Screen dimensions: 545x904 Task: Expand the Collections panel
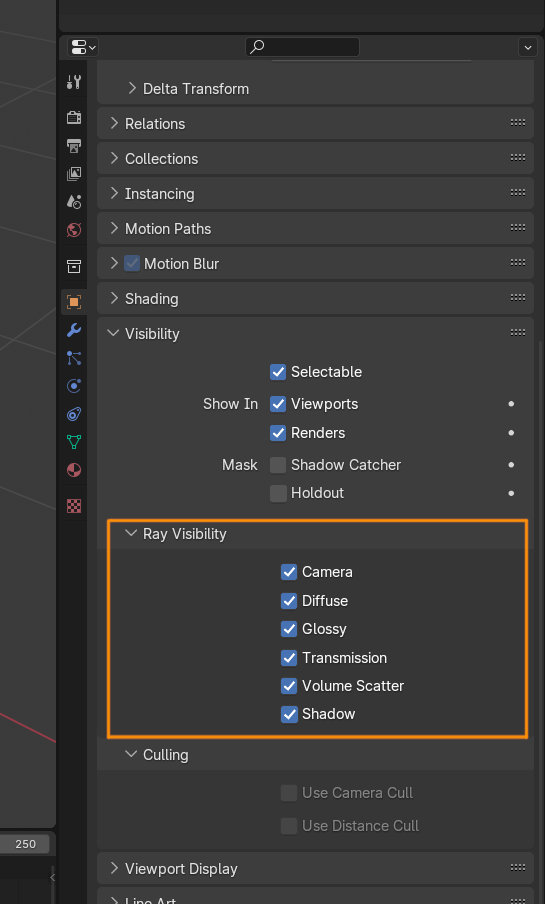[x=114, y=159]
